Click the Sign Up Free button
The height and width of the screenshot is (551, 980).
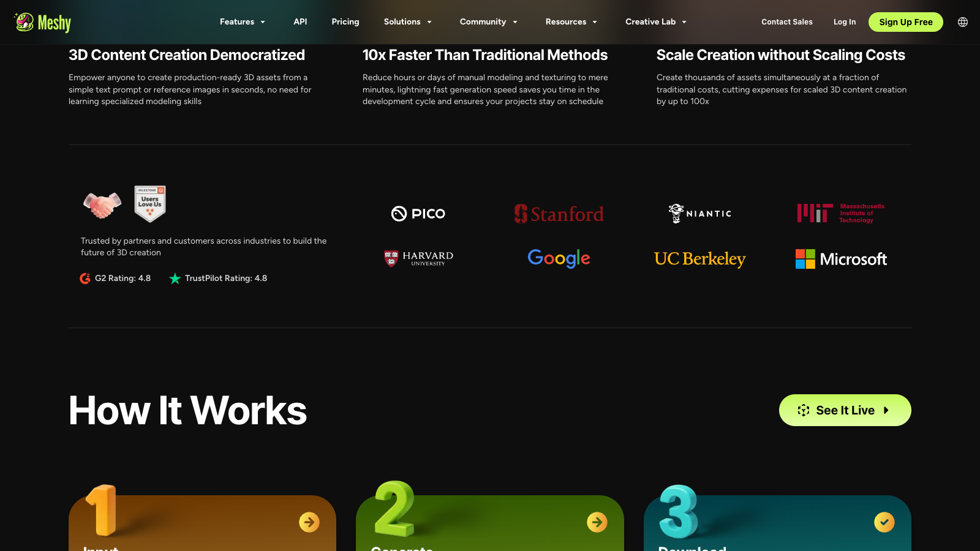(x=906, y=22)
